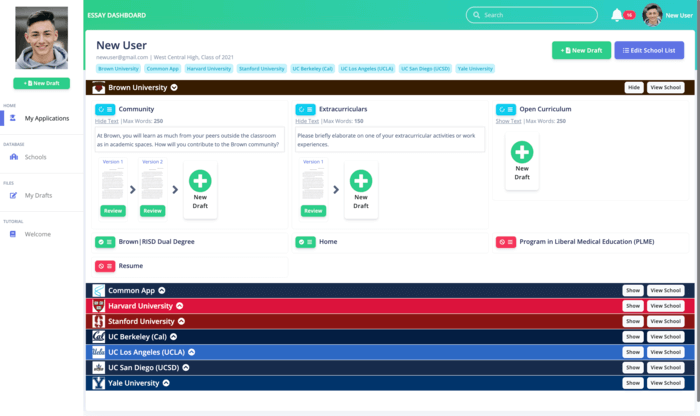Image resolution: width=700 pixels, height=416 pixels.
Task: Expand Stanford University chevron
Action: click(181, 321)
